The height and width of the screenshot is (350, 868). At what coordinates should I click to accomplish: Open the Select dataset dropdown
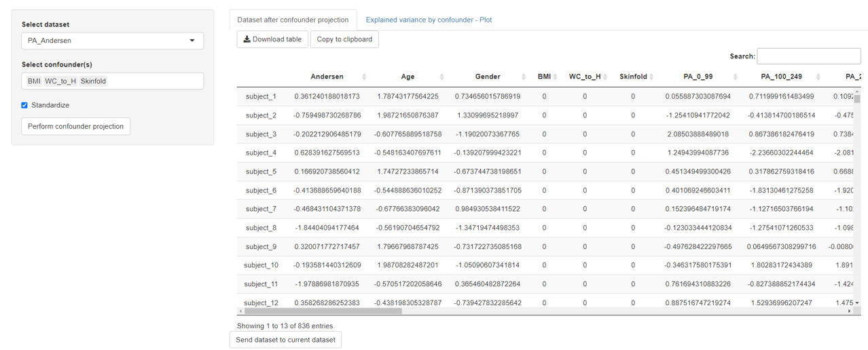point(112,41)
